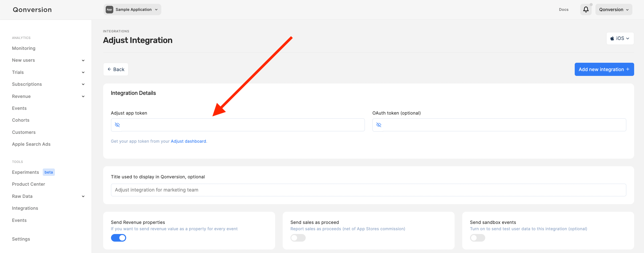Open Customers page
Screen dimensions: 644x253
click(24, 132)
